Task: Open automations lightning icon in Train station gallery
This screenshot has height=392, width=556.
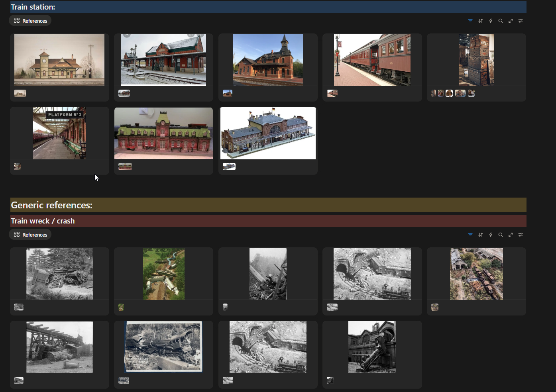Action: pyautogui.click(x=491, y=21)
